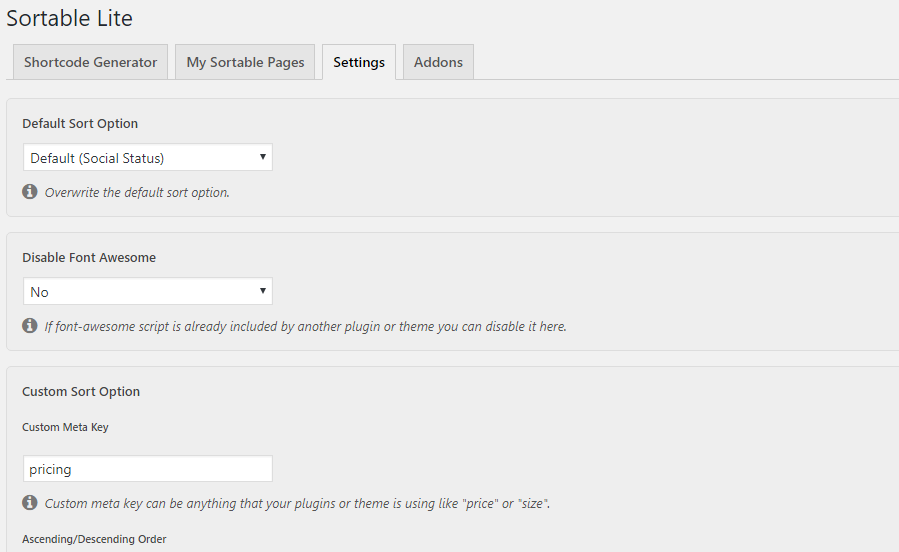The image size is (899, 552).
Task: Go to the Addons tab
Action: 438,62
